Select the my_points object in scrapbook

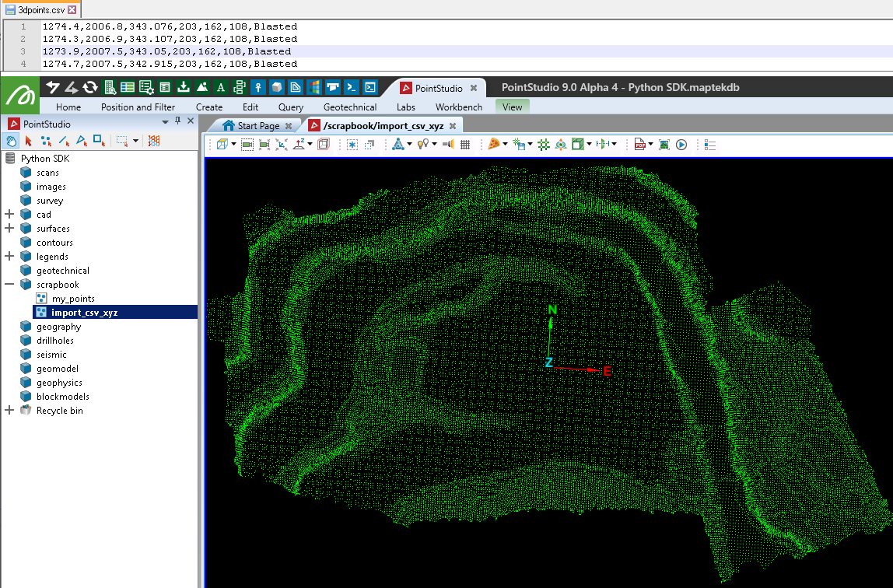(73, 298)
